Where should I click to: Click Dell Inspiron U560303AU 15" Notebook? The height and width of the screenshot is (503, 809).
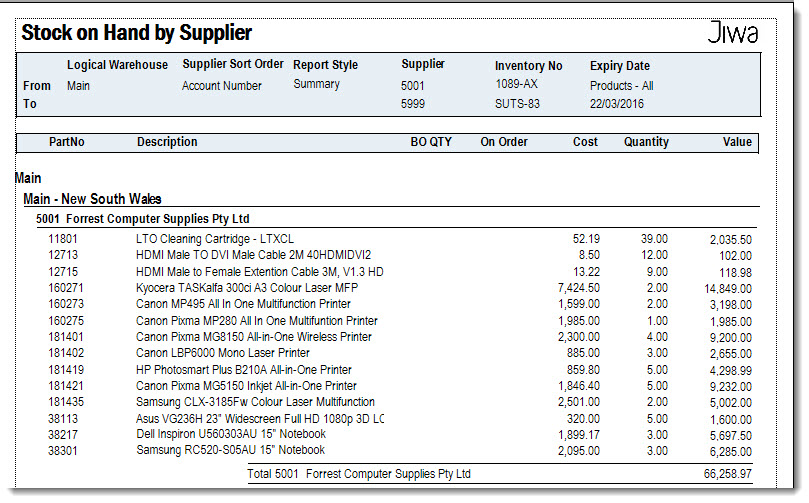pyautogui.click(x=231, y=434)
